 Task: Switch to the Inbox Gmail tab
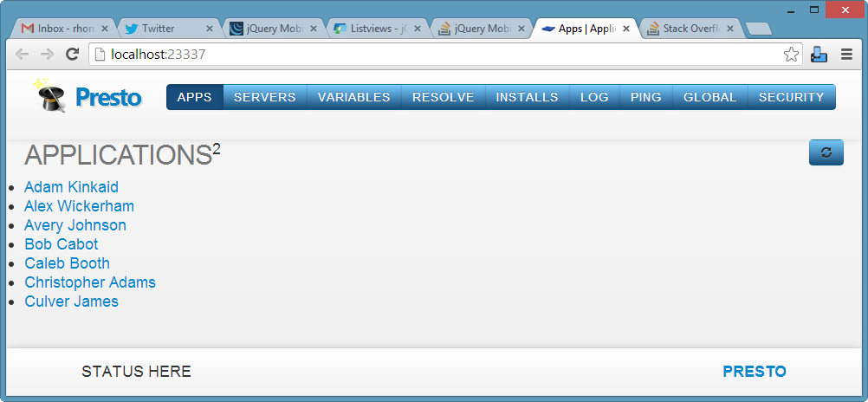pyautogui.click(x=62, y=29)
